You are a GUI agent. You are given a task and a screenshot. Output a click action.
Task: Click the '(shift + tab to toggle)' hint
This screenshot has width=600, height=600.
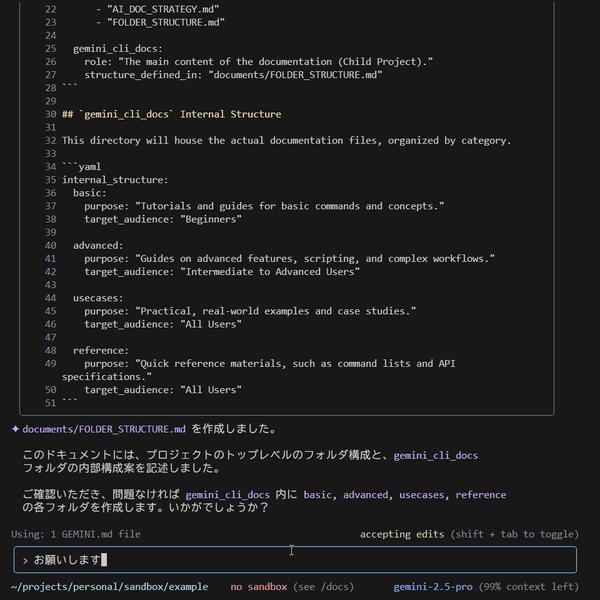[x=515, y=534]
